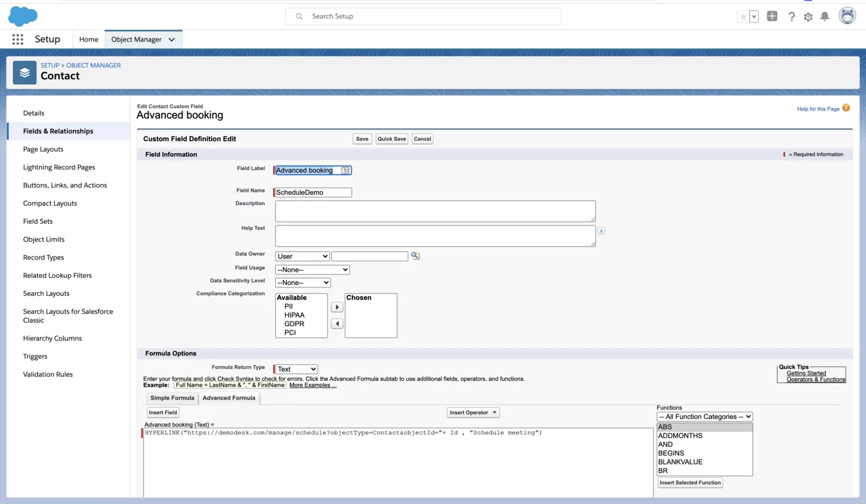Move selected compliance item back to Available
The width and height of the screenshot is (866, 504).
click(337, 324)
